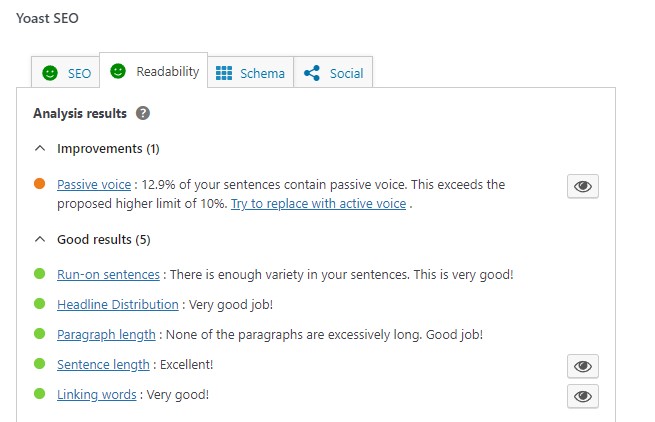Click the Readability tab smiley face icon
655x422 pixels.
click(x=119, y=71)
